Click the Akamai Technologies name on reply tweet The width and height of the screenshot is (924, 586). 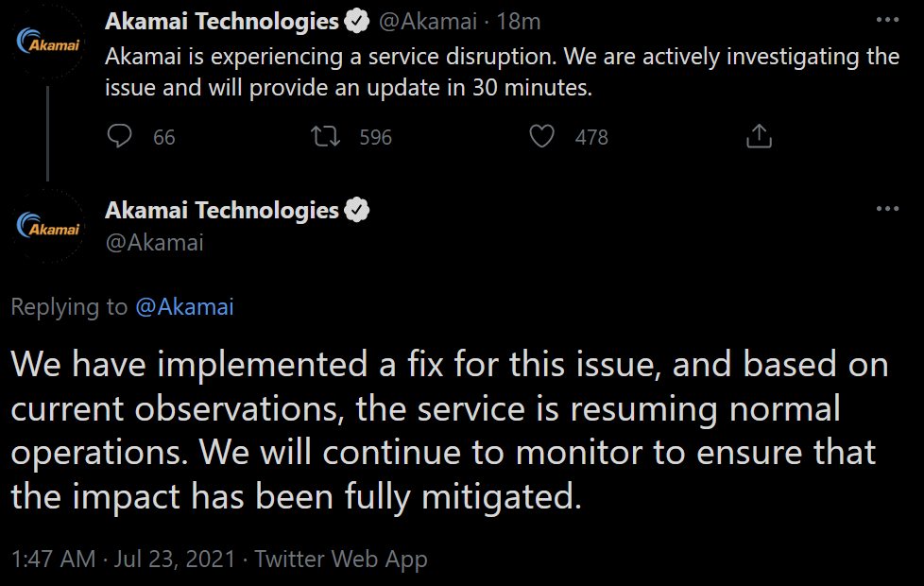click(x=222, y=210)
